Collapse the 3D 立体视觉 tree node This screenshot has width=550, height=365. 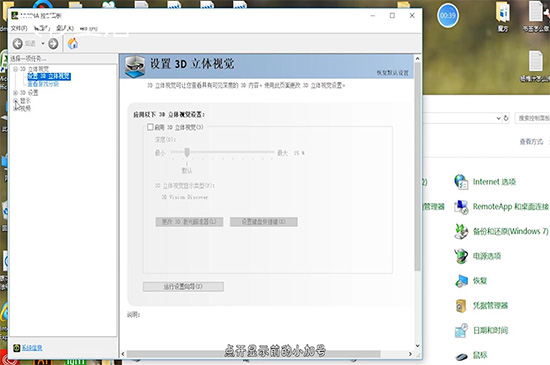click(x=15, y=69)
